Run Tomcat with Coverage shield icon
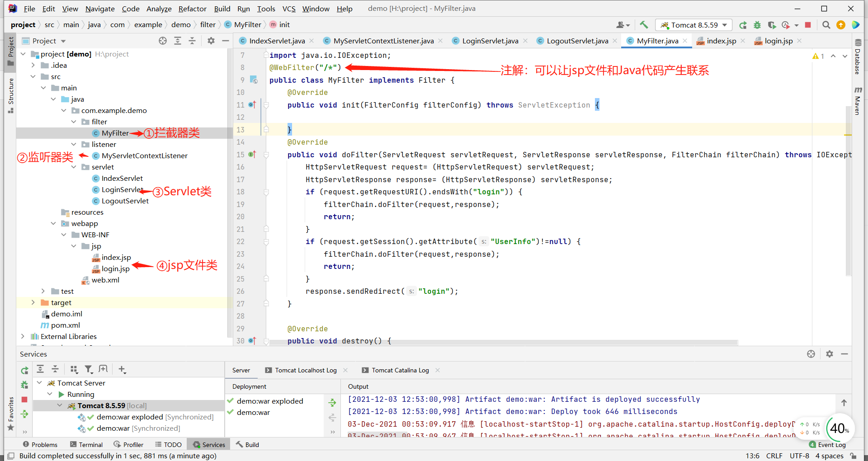Screen dimensions: 868x461 pos(772,25)
